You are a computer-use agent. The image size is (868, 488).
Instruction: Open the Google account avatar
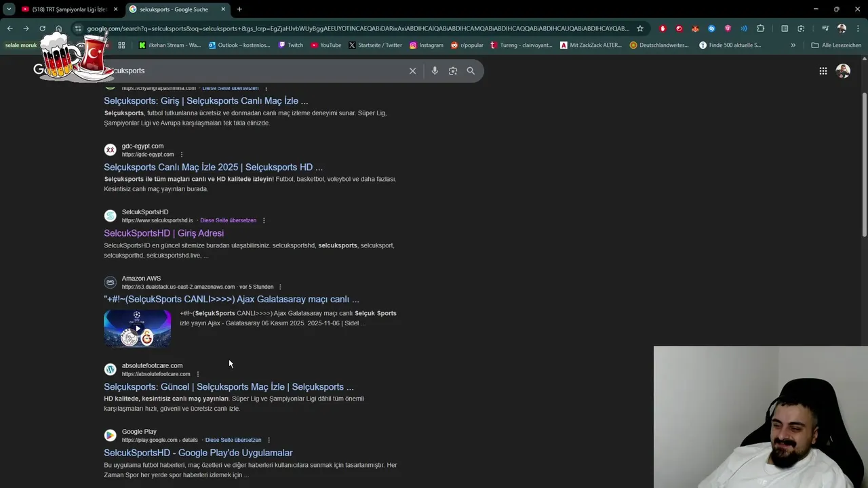tap(843, 70)
